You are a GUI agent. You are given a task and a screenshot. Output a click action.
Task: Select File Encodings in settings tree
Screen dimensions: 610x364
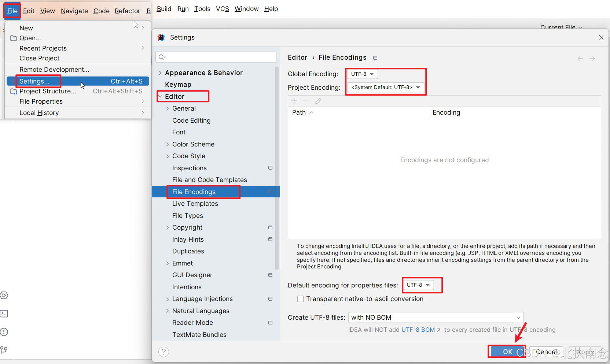point(216,192)
